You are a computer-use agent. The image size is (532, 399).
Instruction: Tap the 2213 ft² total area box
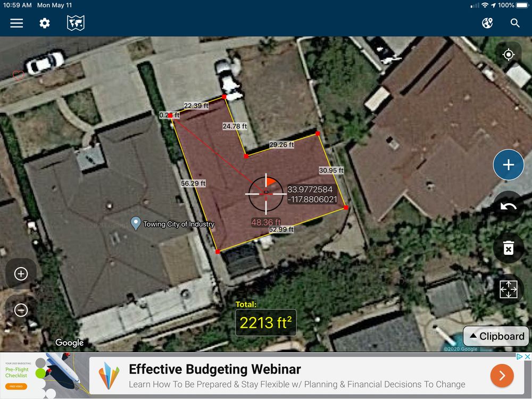tap(265, 322)
